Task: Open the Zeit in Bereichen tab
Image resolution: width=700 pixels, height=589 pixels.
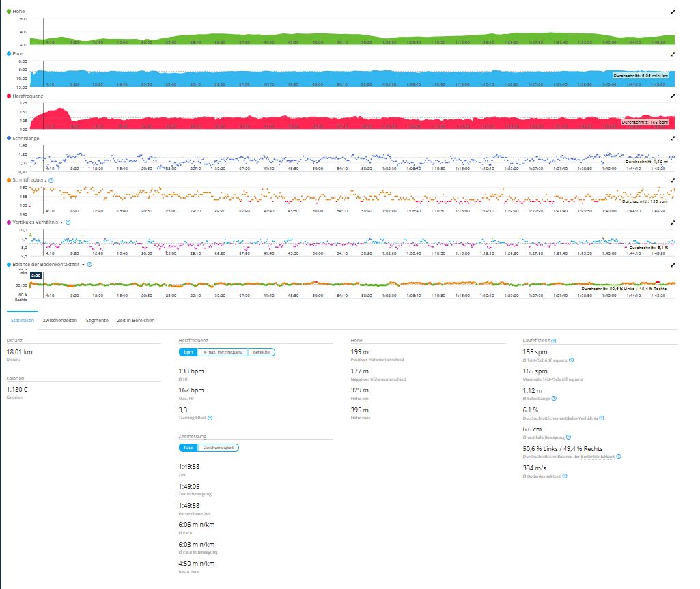Action: tap(135, 320)
